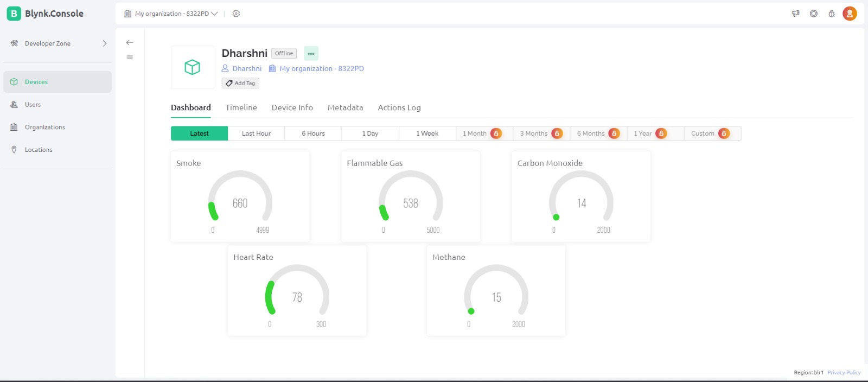This screenshot has width=868, height=382.
Task: Click the megaphone announcements icon
Action: (x=795, y=14)
